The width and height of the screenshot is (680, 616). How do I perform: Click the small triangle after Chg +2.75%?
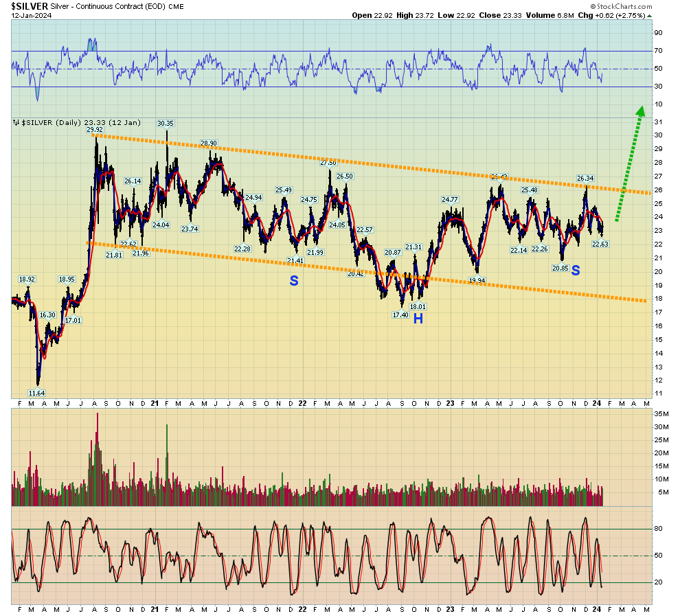(x=650, y=16)
